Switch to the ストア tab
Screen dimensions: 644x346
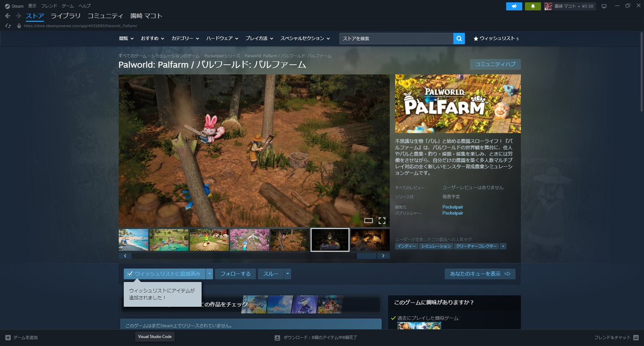tap(35, 16)
